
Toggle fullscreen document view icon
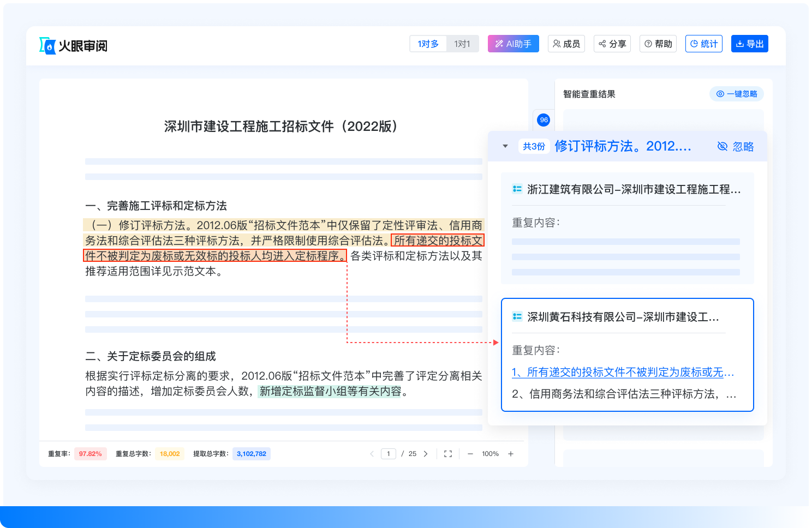[448, 454]
